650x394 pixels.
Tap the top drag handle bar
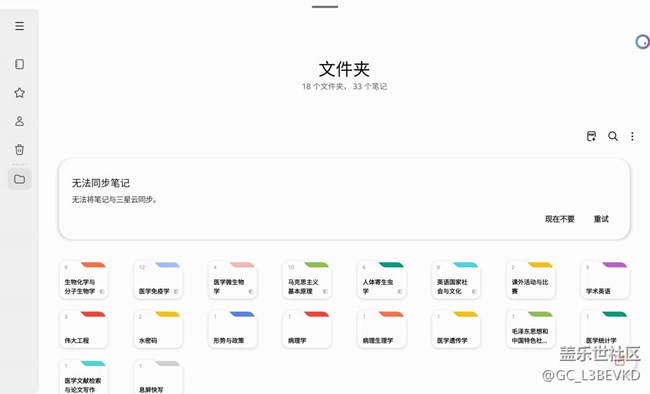(325, 7)
